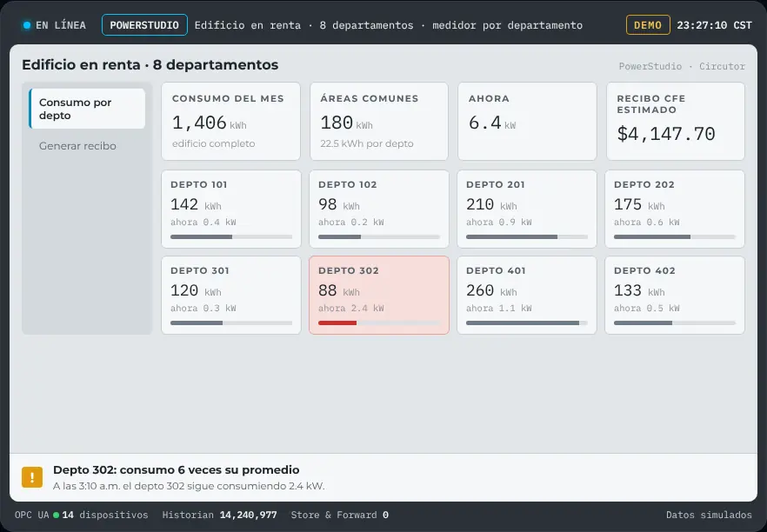Click the '142 kWh' value in Depto 101

[197, 204]
